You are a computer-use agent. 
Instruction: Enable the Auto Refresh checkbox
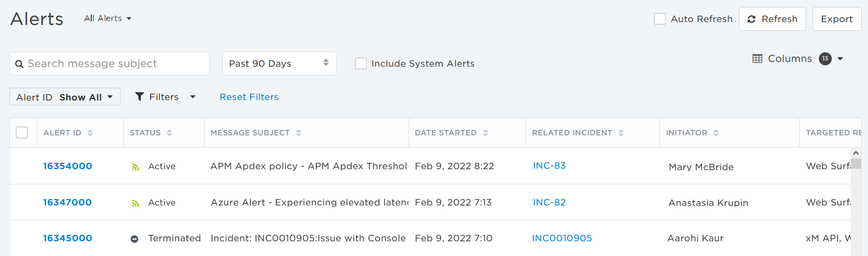660,19
